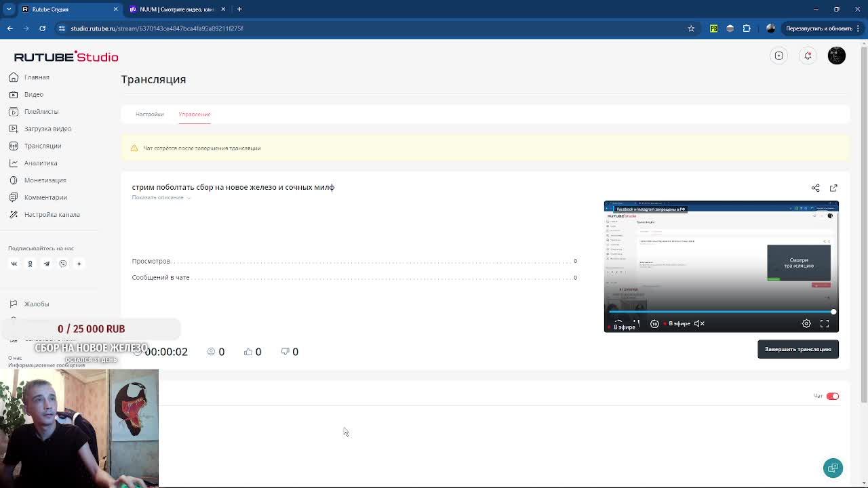Screen dimensions: 868x488
Task: Click the stream title text
Action: coord(233,187)
